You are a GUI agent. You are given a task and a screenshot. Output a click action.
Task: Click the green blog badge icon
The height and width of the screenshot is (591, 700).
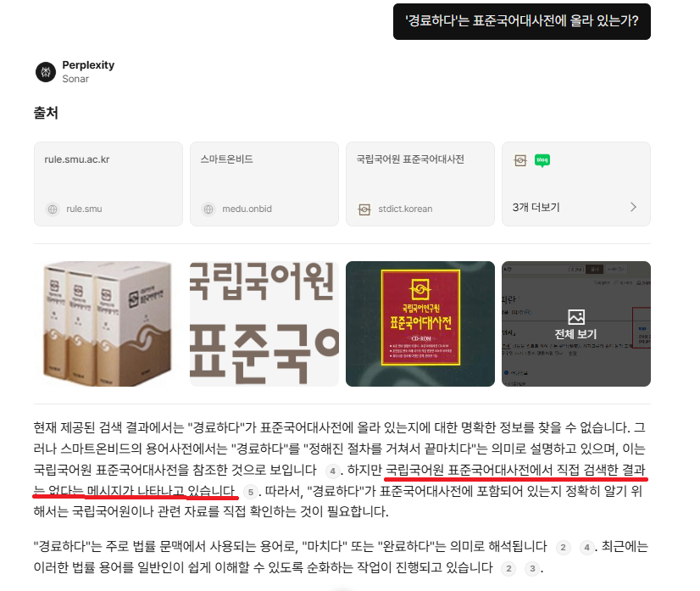542,160
